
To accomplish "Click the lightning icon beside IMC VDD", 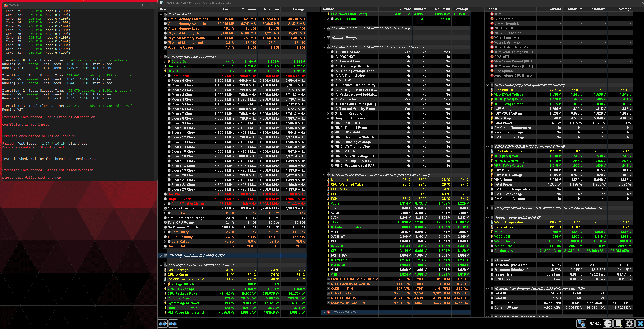I will tap(328, 246).
